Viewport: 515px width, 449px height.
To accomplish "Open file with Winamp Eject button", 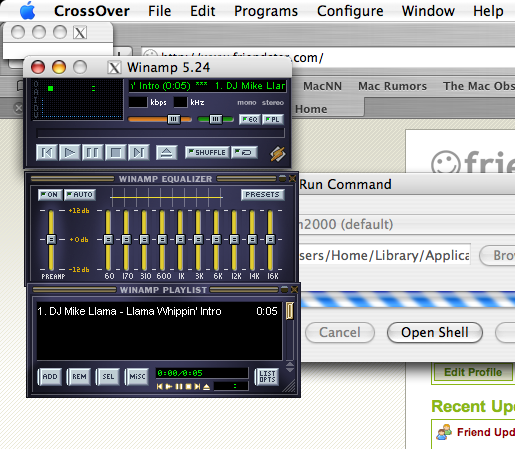I will 166,153.
